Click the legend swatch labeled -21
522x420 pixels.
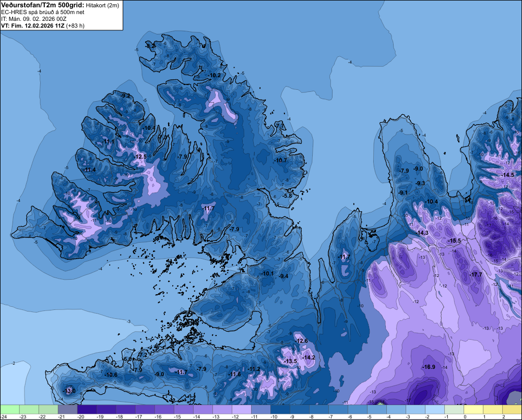67,409
